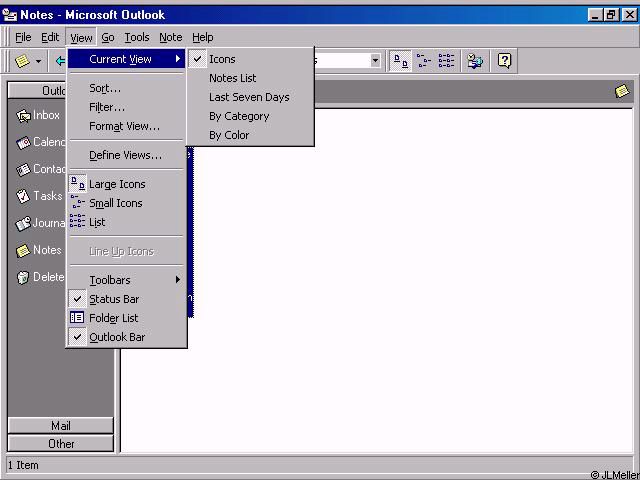Click the Small Icons toolbar button
Image resolution: width=640 pixels, height=480 pixels.
pyautogui.click(x=424, y=61)
